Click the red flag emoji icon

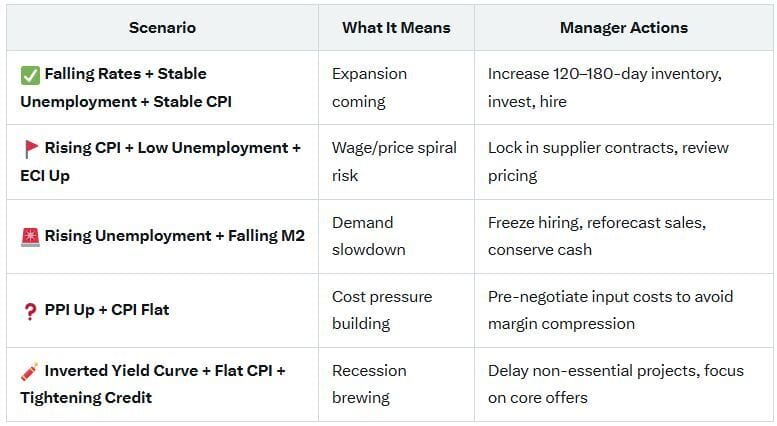click(x=31, y=149)
